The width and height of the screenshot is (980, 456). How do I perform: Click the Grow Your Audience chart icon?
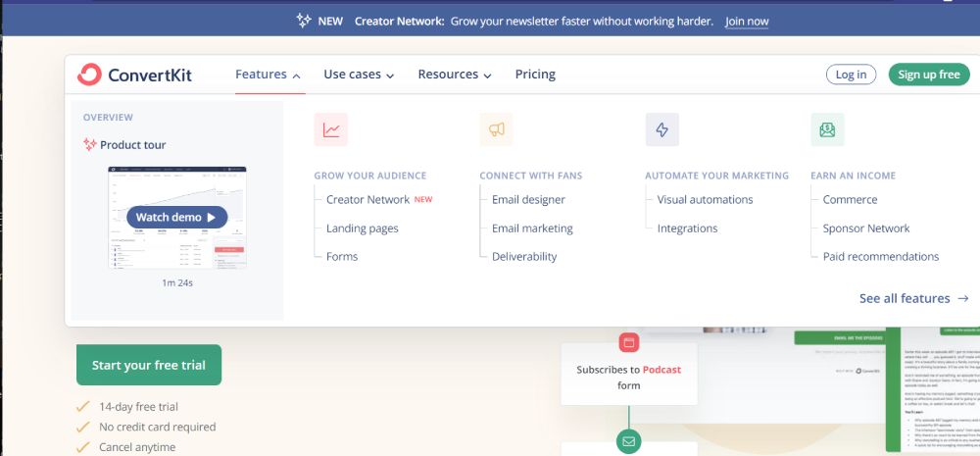330,129
